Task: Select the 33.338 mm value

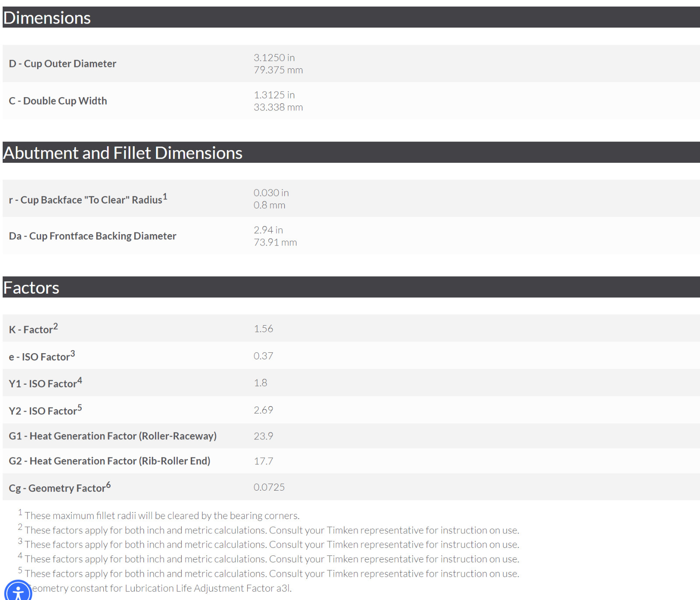Action: tap(278, 107)
